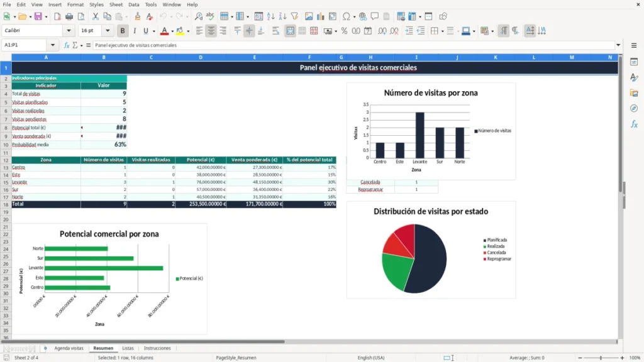This screenshot has height=362, width=644.
Task: Toggle Center Horizontally alignment
Action: (211, 31)
